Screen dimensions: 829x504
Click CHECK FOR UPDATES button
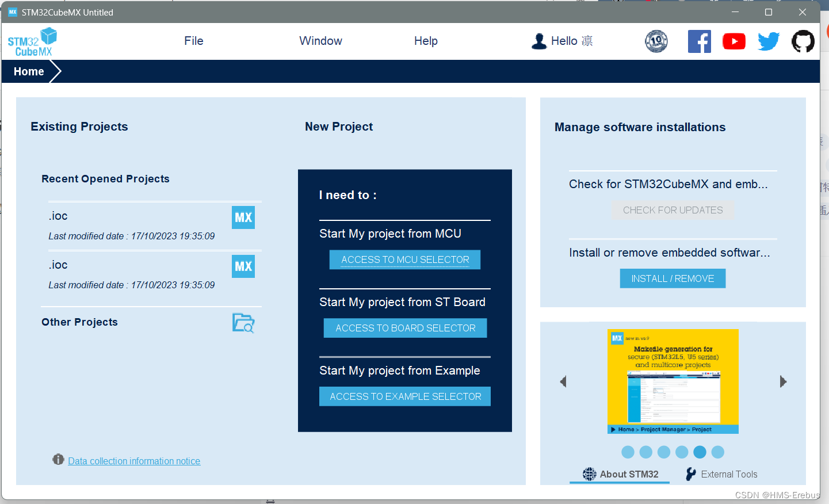673,210
